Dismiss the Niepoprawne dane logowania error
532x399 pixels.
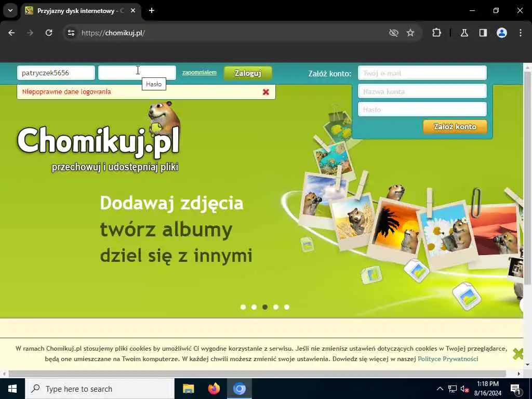tap(266, 92)
